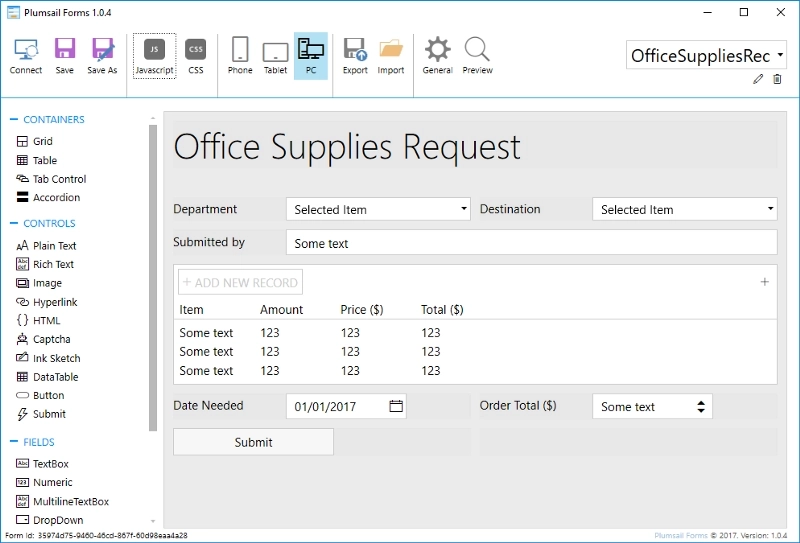The height and width of the screenshot is (543, 800).
Task: Select the PC layout
Action: [x=311, y=56]
